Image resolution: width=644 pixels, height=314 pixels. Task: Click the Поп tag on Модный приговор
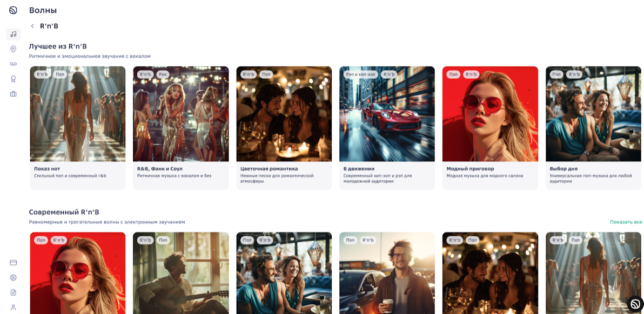click(x=453, y=74)
